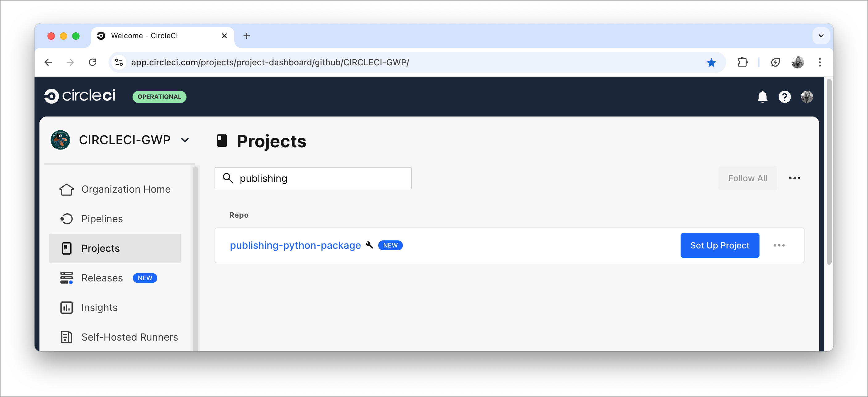The height and width of the screenshot is (397, 868).
Task: Open Insights from the sidebar
Action: pyautogui.click(x=99, y=307)
